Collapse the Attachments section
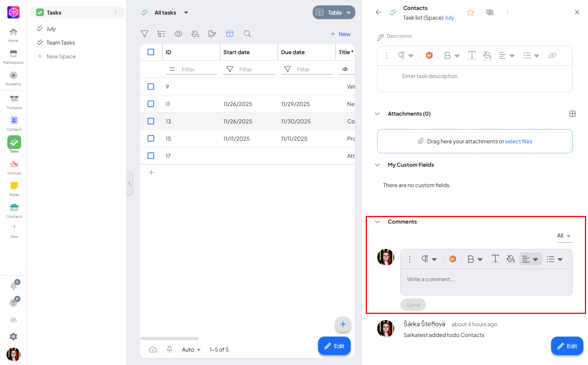588x365 pixels. [x=377, y=114]
